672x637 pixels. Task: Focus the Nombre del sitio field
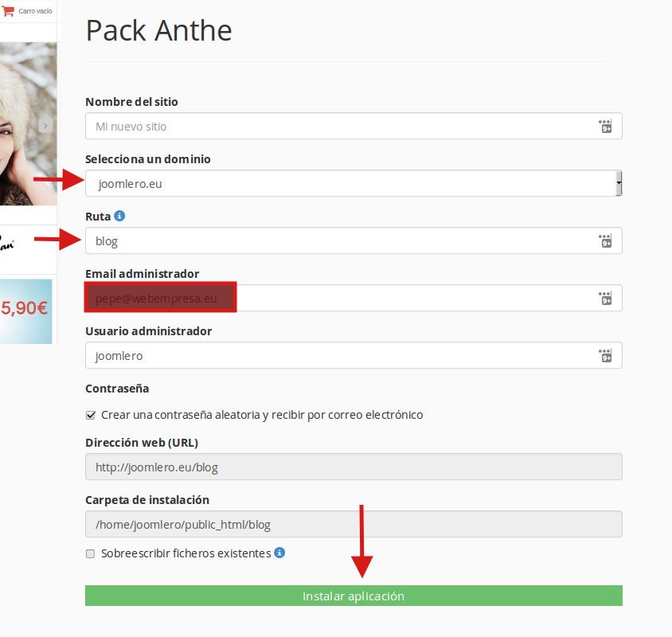(x=354, y=126)
